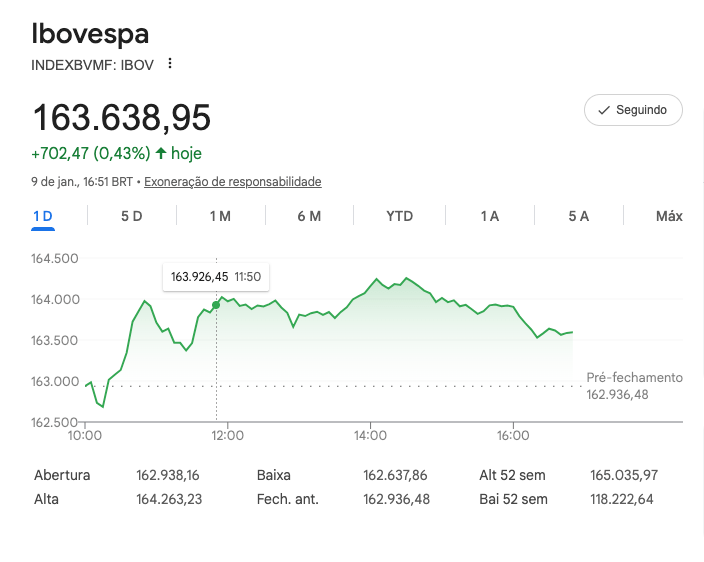This screenshot has height=562, width=704.
Task: Click the main price 163.638,95
Action: pyautogui.click(x=121, y=118)
